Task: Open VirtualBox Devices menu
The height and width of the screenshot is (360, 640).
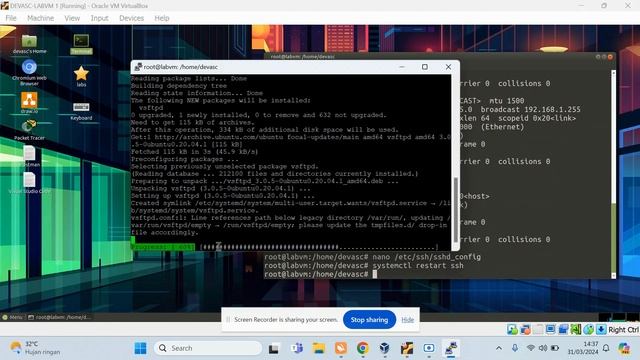Action: coord(131,18)
